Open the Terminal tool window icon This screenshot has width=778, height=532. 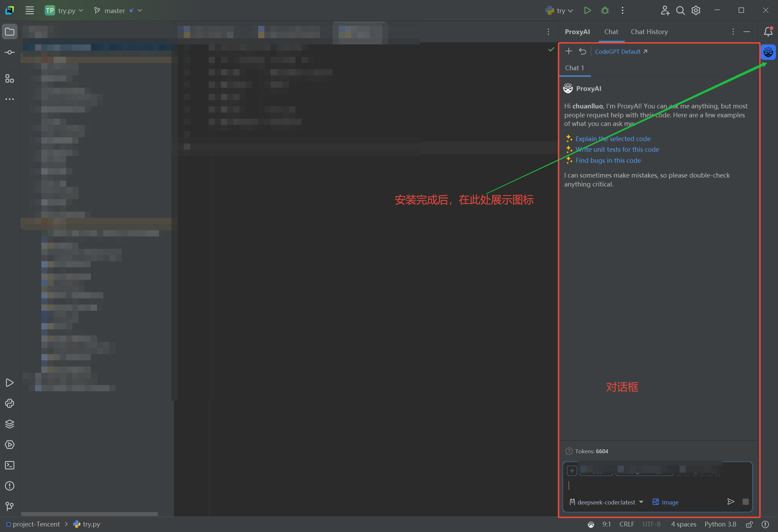click(9, 465)
